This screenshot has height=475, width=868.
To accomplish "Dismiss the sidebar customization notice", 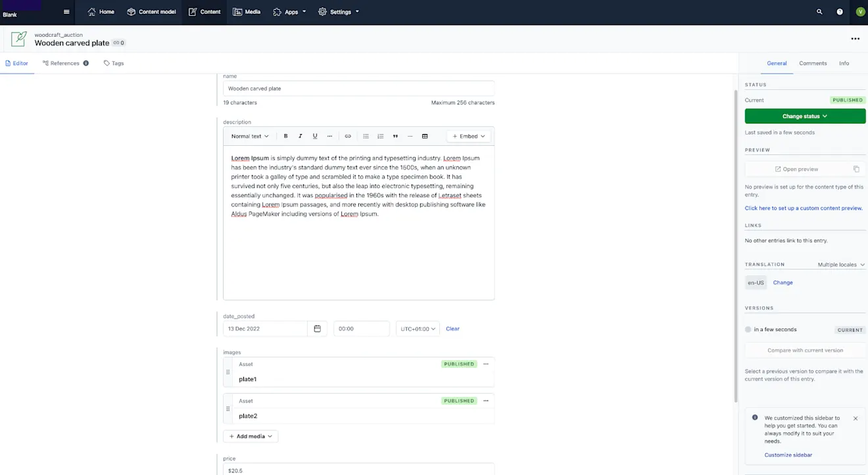I will [x=856, y=418].
